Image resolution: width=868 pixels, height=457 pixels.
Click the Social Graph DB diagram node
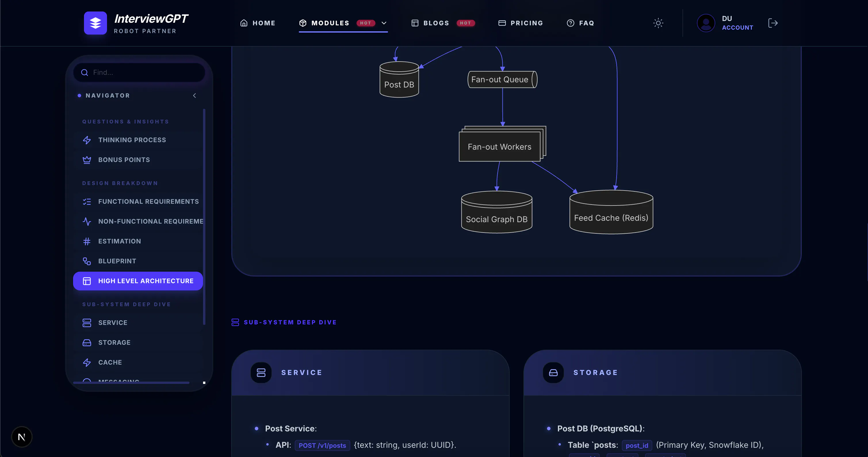tap(497, 212)
